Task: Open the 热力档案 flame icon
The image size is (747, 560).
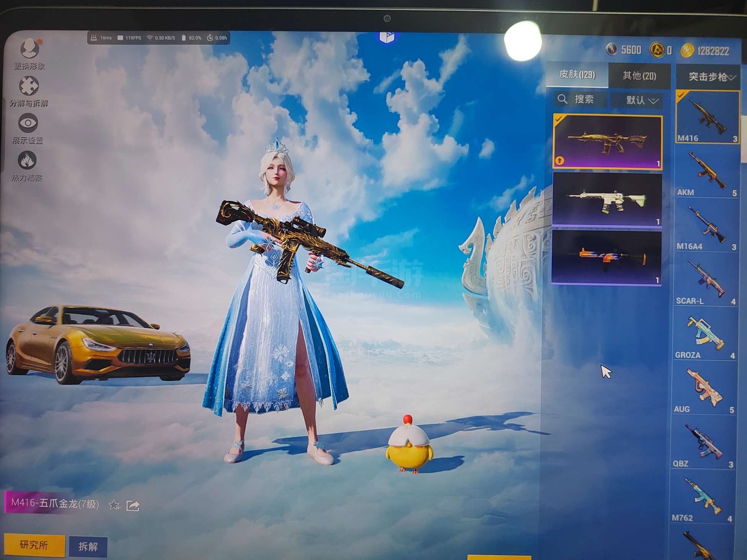Action: (x=27, y=160)
